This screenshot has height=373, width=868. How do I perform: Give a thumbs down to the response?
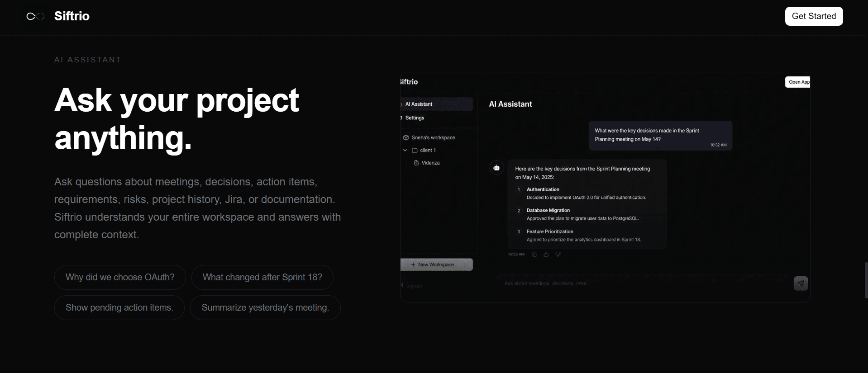(558, 254)
